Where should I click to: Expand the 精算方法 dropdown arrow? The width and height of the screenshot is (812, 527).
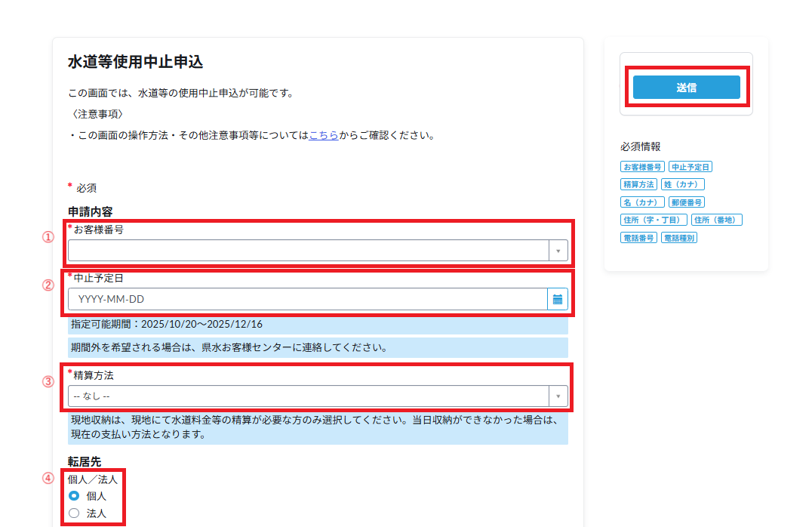click(558, 396)
